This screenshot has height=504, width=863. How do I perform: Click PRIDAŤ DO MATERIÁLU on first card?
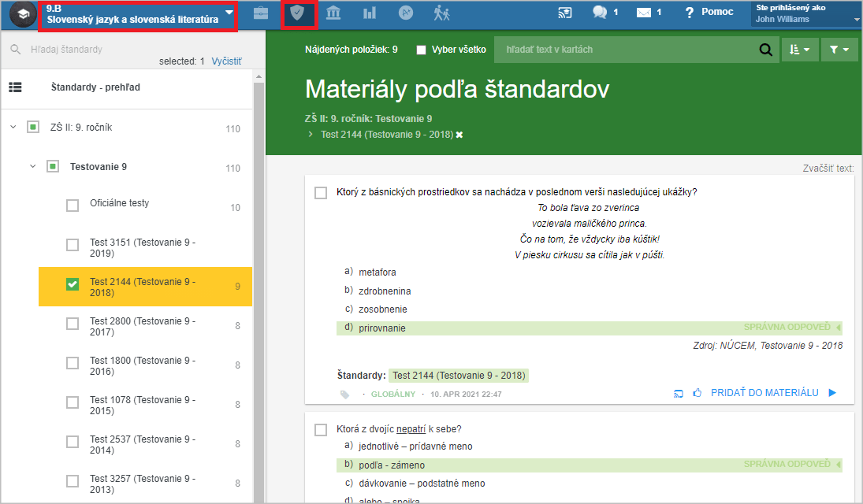pos(764,393)
